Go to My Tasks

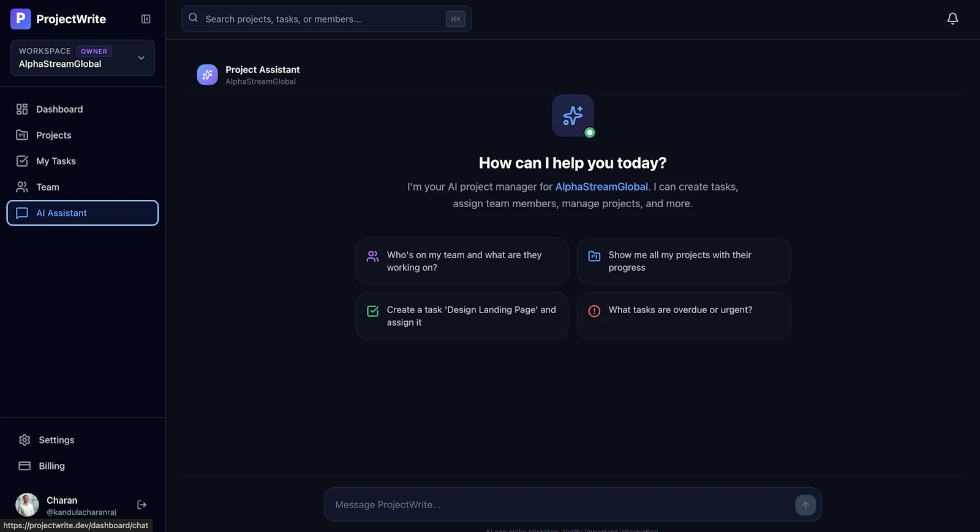pos(83,161)
